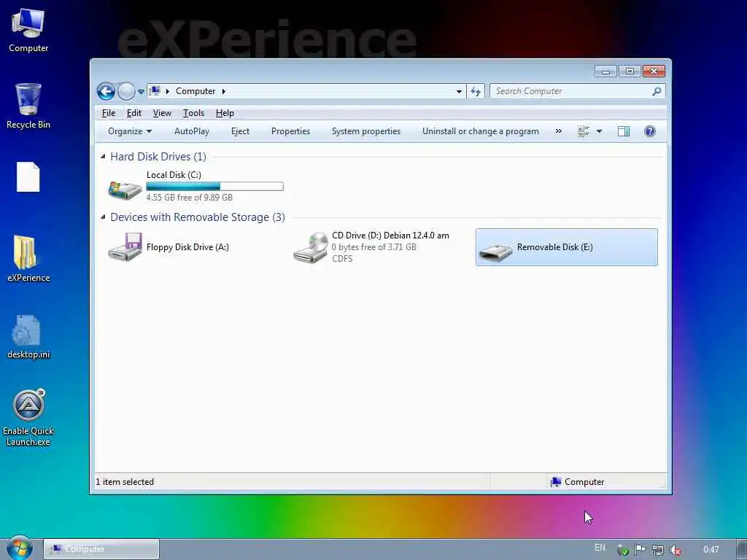The width and height of the screenshot is (747, 560).
Task: Refresh the Computer view
Action: [476, 91]
